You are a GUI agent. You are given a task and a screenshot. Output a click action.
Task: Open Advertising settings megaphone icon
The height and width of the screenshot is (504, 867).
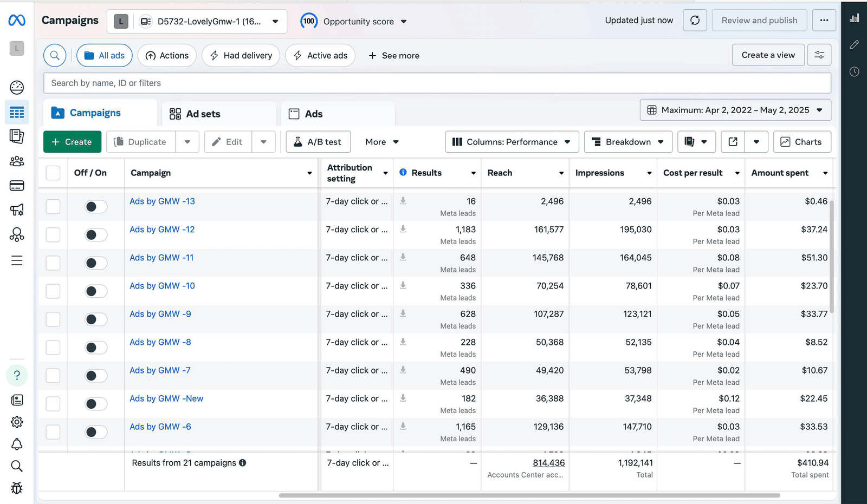pos(17,210)
